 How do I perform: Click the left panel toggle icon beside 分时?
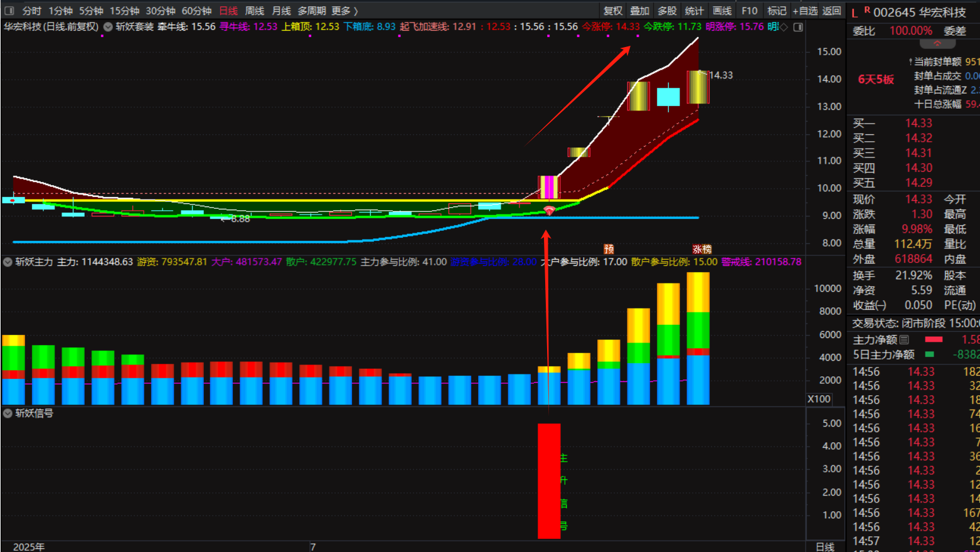(9, 11)
